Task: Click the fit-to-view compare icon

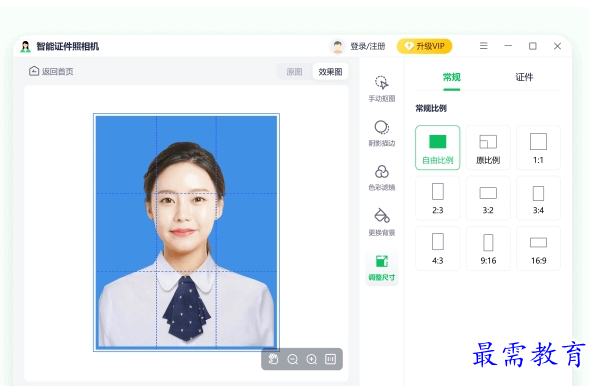Action: pyautogui.click(x=330, y=359)
